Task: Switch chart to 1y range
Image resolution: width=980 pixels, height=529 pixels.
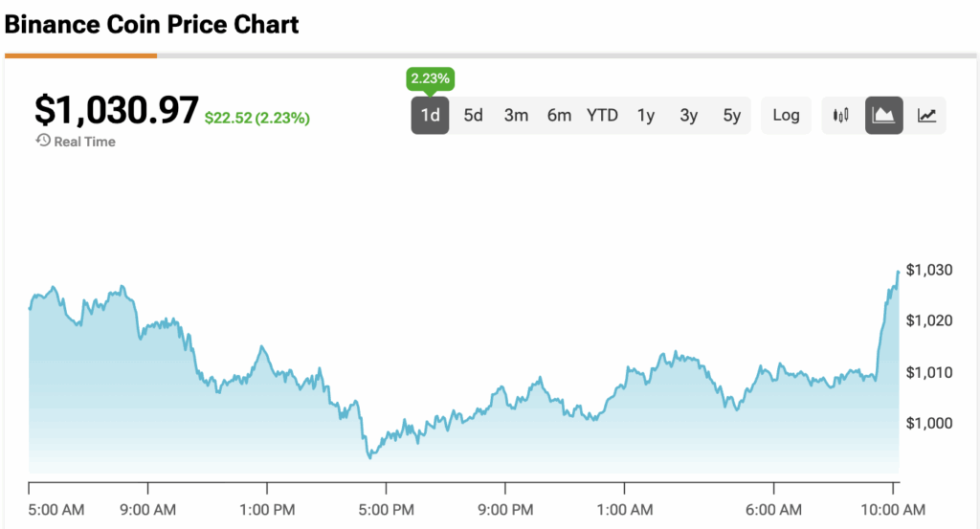Action: click(646, 116)
